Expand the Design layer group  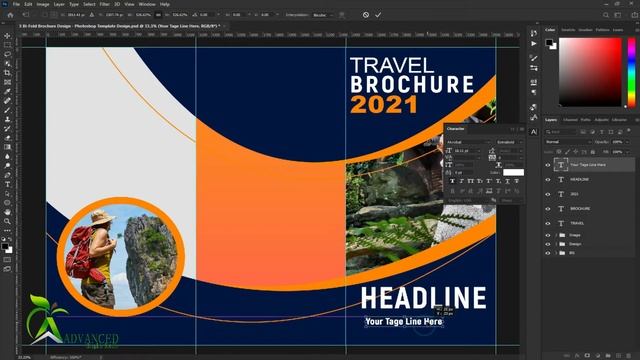coord(556,244)
